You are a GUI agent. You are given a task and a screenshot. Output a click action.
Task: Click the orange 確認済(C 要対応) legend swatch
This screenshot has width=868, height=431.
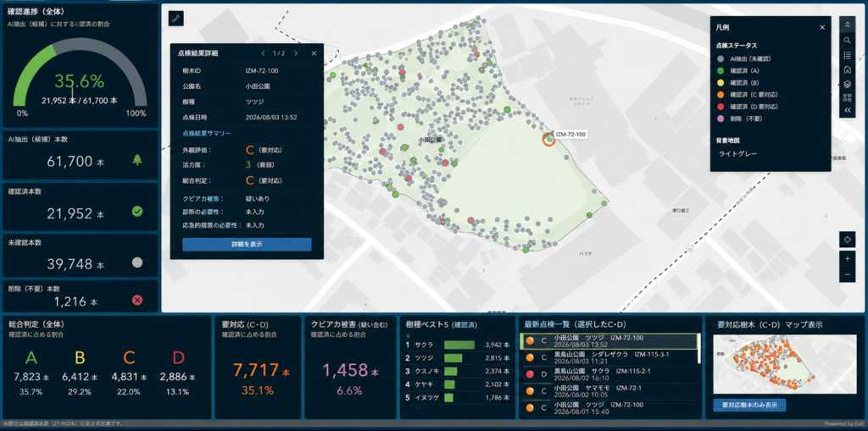[721, 94]
